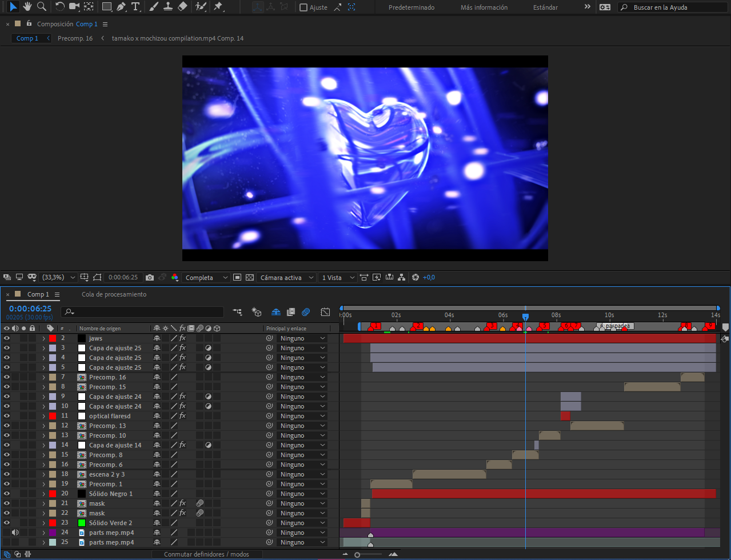Click Conmutar definidores / modos button

(207, 554)
